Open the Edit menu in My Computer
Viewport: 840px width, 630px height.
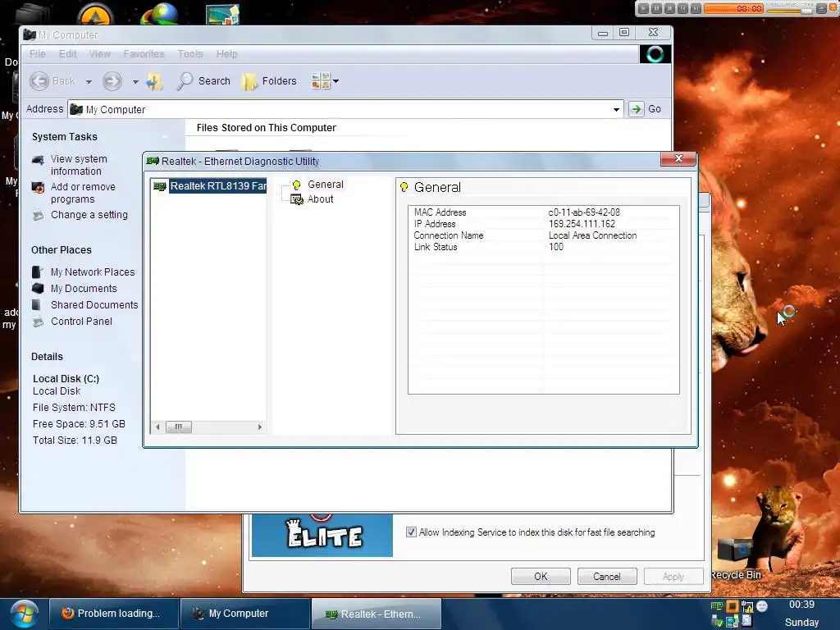[x=67, y=54]
